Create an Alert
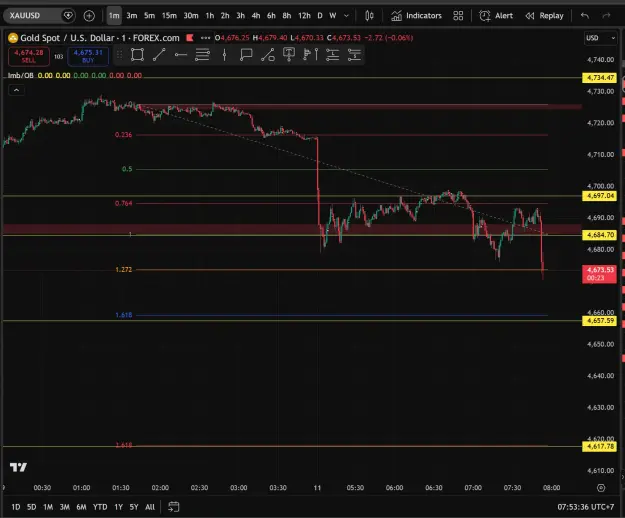 [x=496, y=16]
